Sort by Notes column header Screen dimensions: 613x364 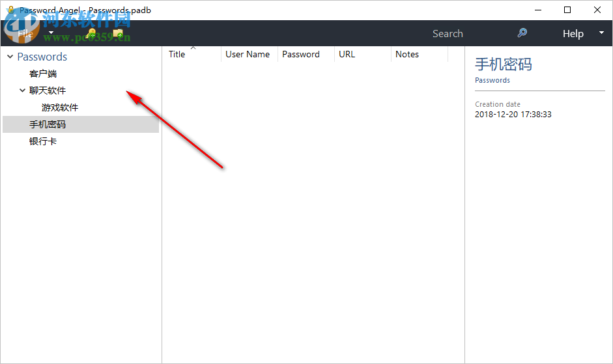(x=419, y=54)
